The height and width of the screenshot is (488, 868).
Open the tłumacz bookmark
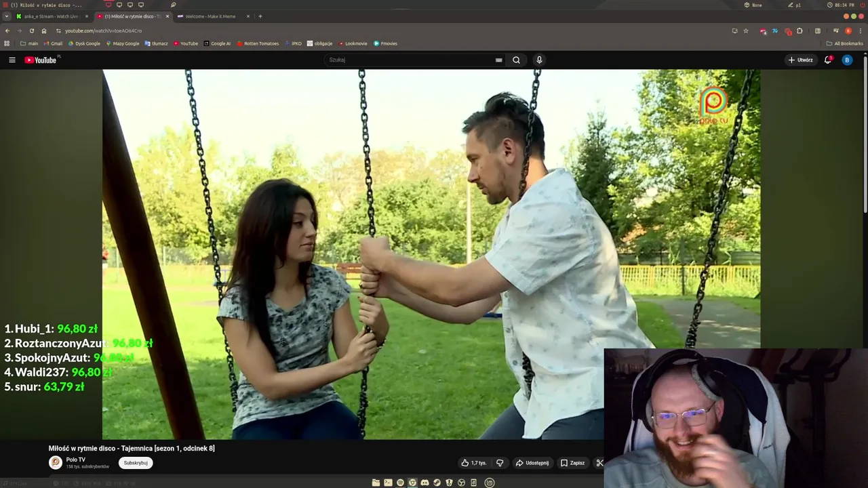coord(156,43)
